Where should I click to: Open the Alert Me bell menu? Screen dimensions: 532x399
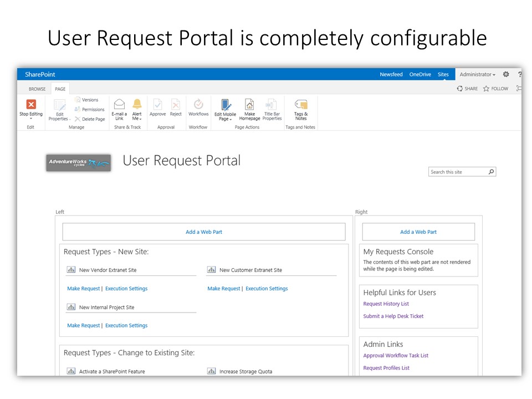[x=137, y=110]
